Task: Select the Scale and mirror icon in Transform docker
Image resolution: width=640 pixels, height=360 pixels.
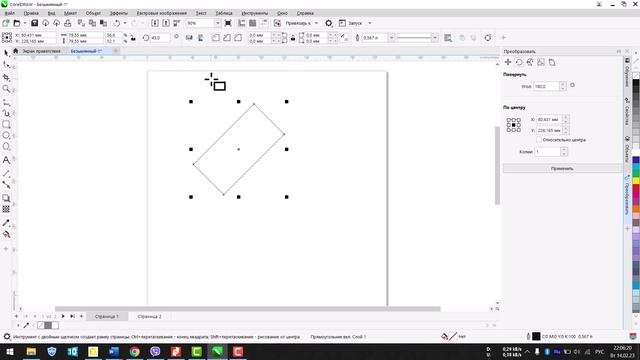Action: [x=530, y=62]
